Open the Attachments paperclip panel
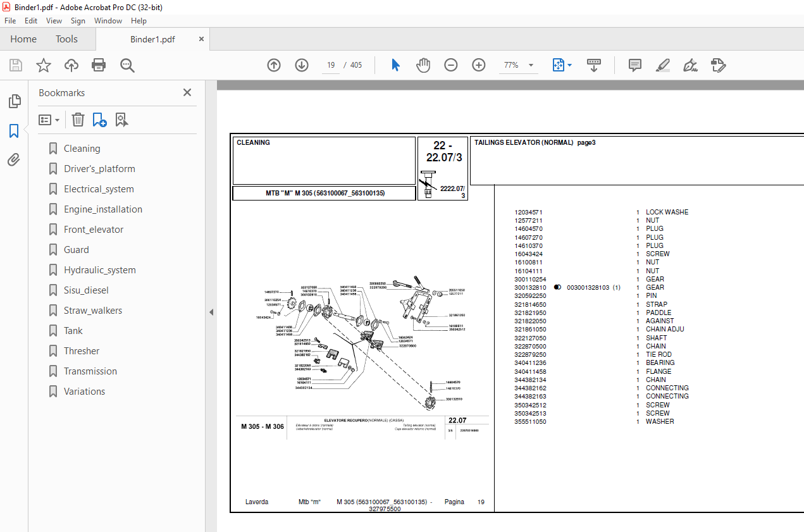 tap(14, 160)
